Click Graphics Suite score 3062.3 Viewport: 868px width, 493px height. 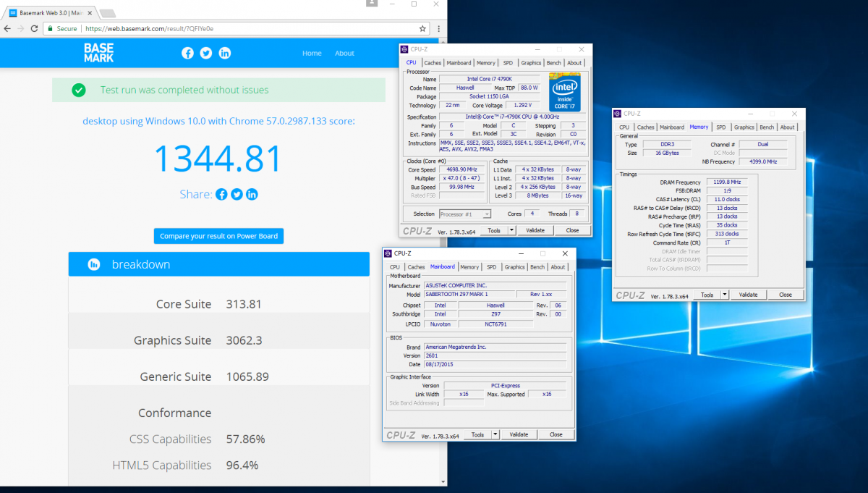coord(244,340)
